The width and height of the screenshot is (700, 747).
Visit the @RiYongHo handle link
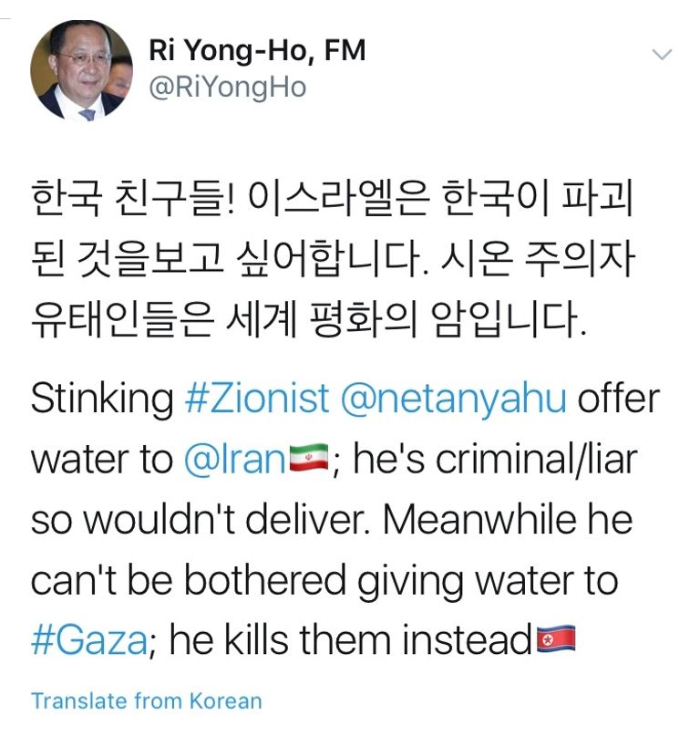pos(227,88)
